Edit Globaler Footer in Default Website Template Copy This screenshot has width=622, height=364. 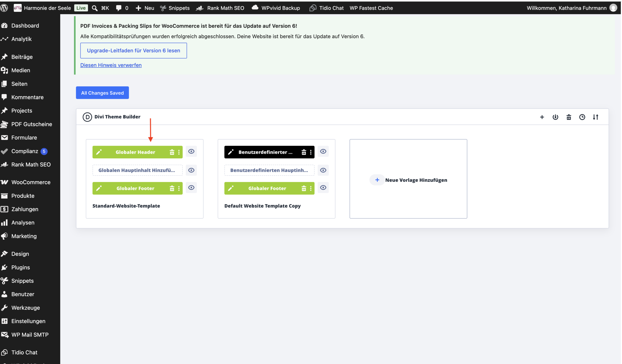(231, 188)
